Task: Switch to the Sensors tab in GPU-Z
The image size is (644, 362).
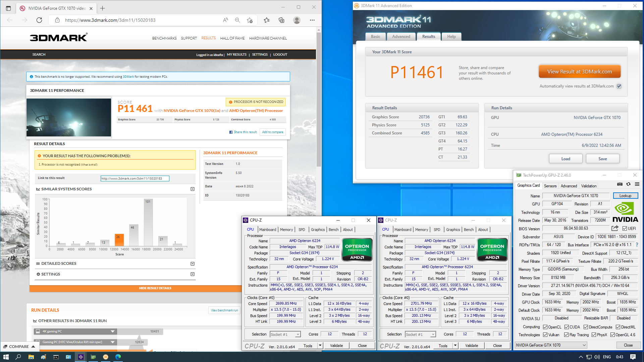Action: pos(550,186)
